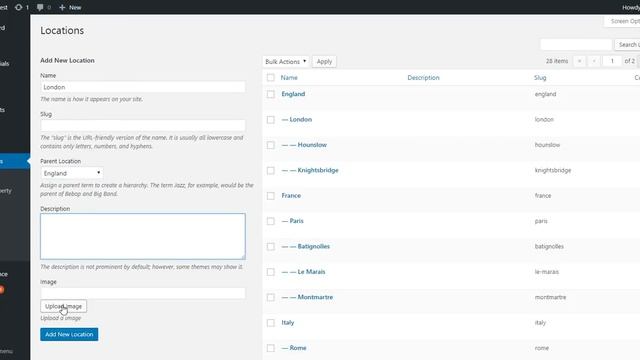Viewport: 640px width, 360px height.
Task: Click the Name input field containing London
Action: click(x=143, y=87)
